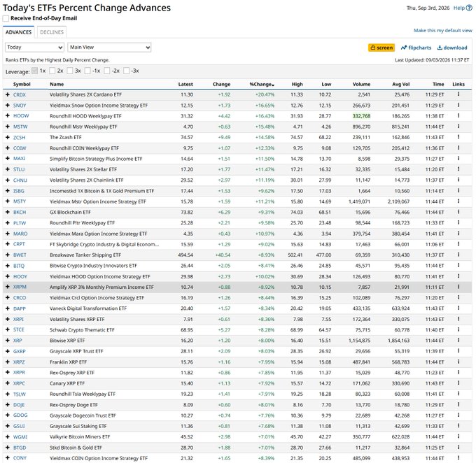Open links menu for DAPP row
This screenshot has width=476, height=463.
click(x=458, y=308)
